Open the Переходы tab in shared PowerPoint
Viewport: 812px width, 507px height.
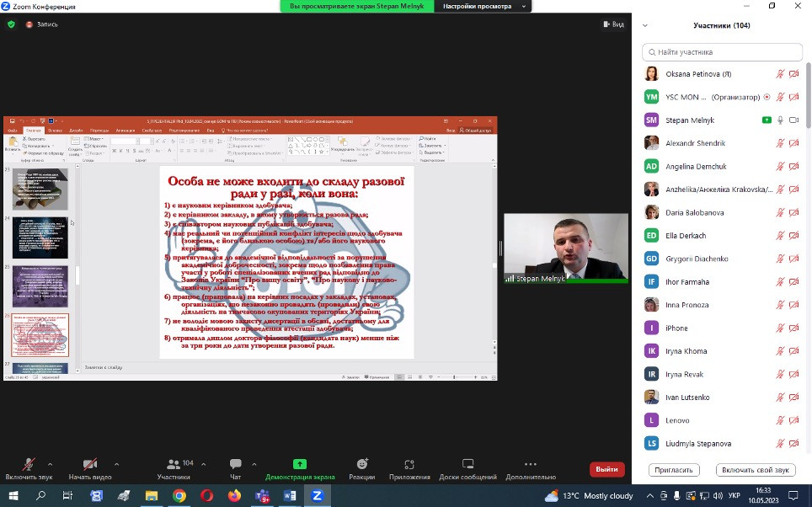99,131
